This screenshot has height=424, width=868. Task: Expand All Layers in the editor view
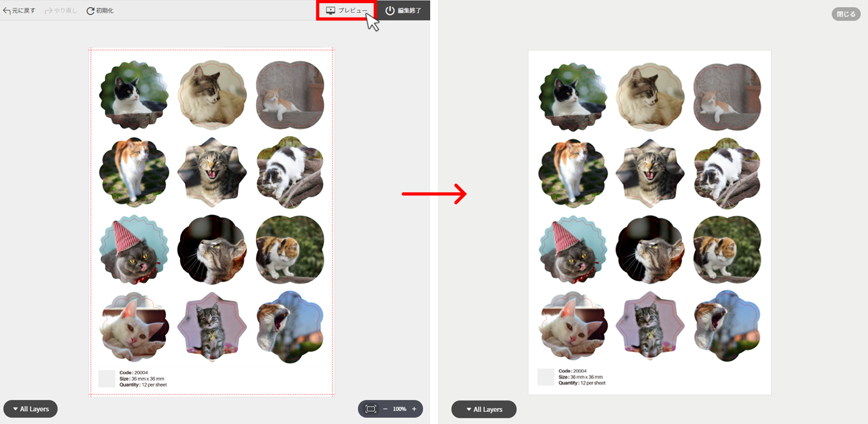[31, 409]
